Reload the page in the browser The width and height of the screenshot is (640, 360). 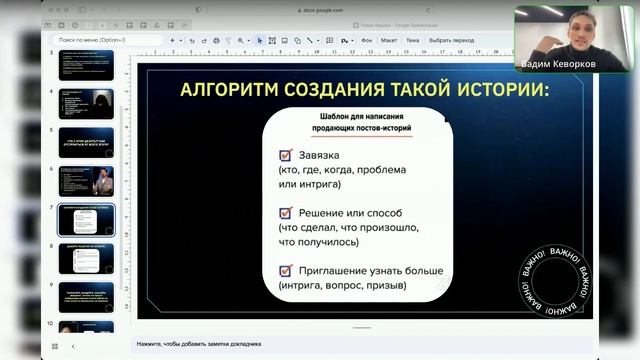tap(427, 10)
